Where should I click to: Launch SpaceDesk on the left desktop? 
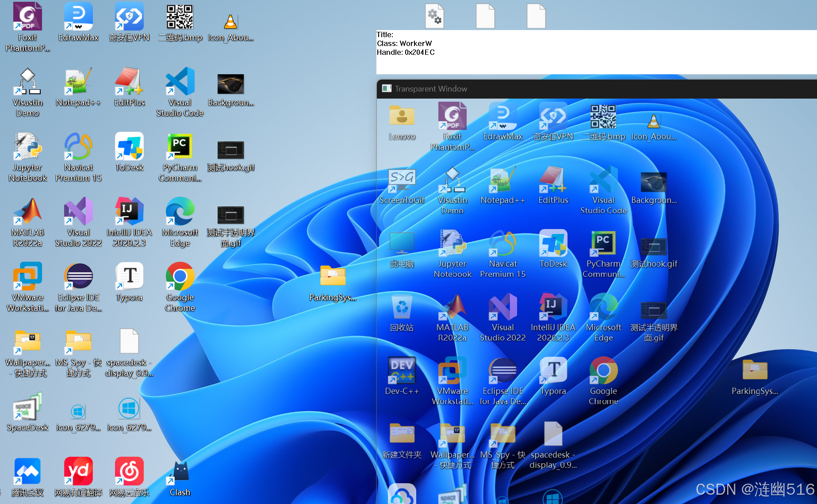[27, 412]
